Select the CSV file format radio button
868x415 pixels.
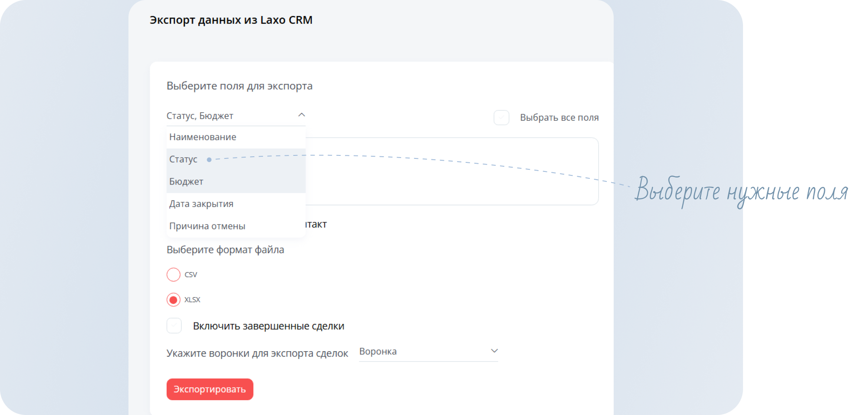pos(174,275)
